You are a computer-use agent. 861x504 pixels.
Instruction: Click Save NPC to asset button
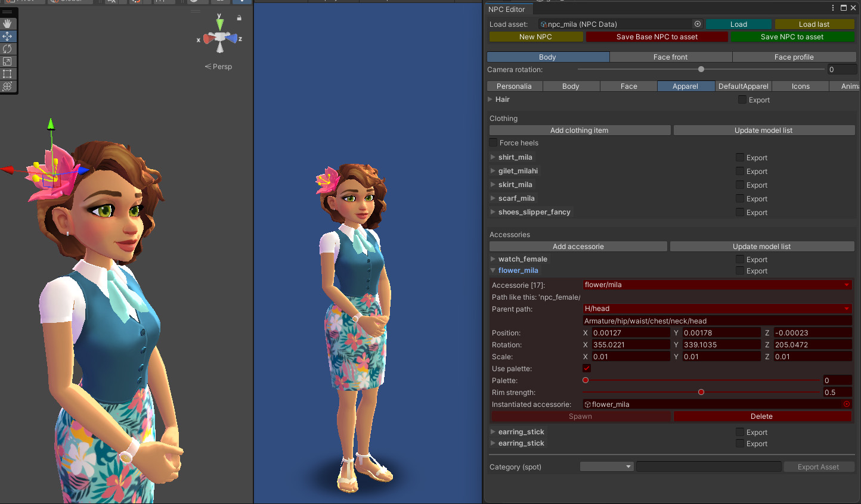792,37
